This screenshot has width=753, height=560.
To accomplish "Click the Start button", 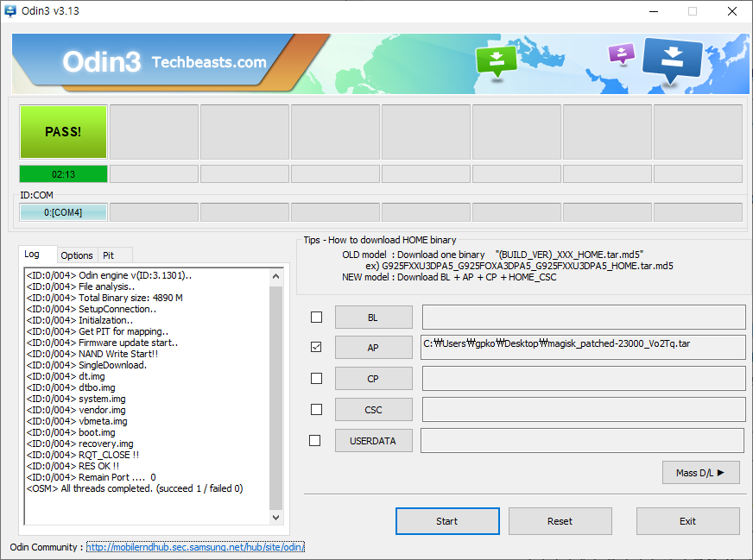I will (447, 521).
